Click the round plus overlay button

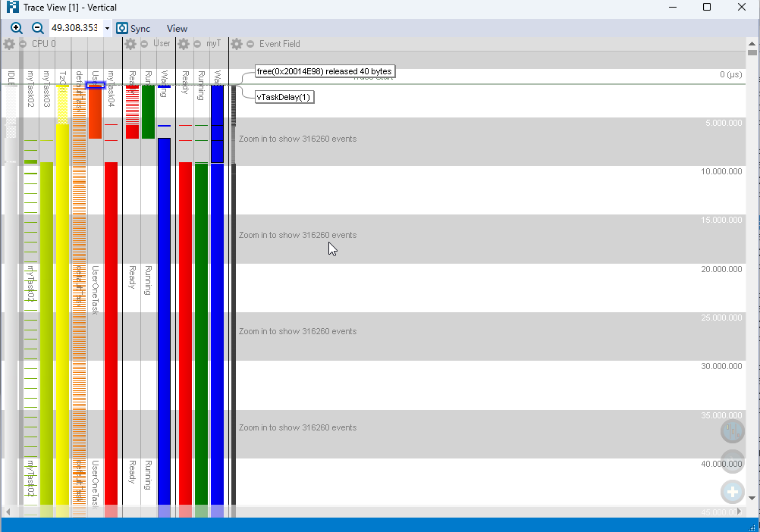tap(733, 493)
